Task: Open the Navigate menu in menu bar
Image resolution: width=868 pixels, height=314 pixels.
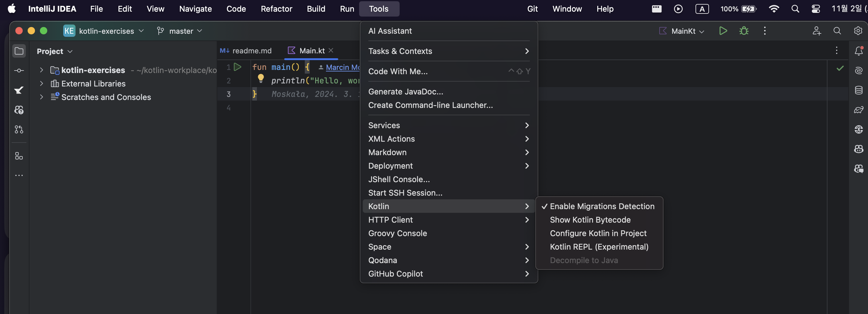Action: (196, 9)
